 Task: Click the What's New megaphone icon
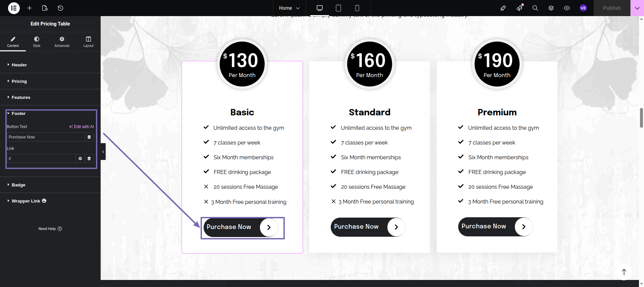tap(520, 8)
